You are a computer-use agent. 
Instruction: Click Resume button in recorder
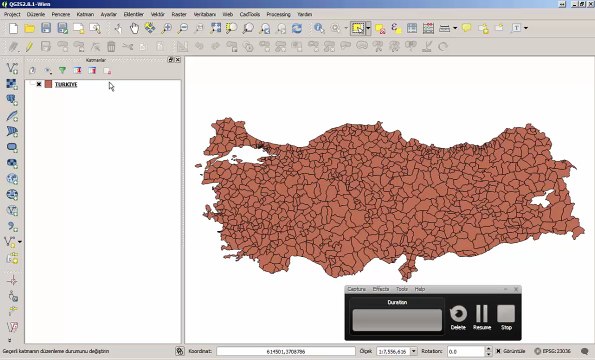point(482,318)
